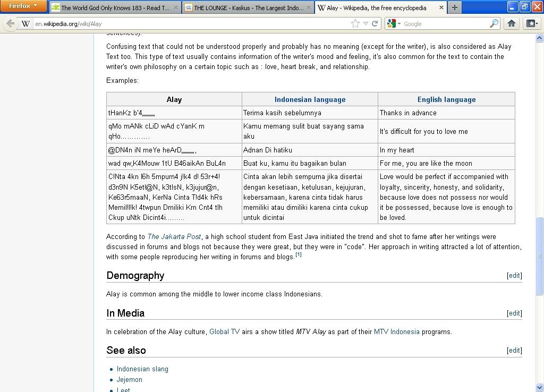Screen dimensions: 544x392
Task: Open the Firefox menu button
Action: [23, 6]
